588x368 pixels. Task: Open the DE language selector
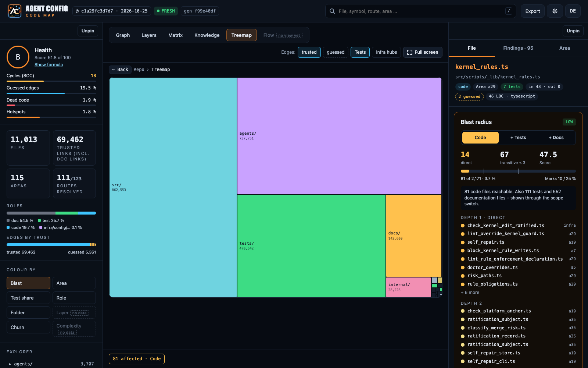click(573, 11)
